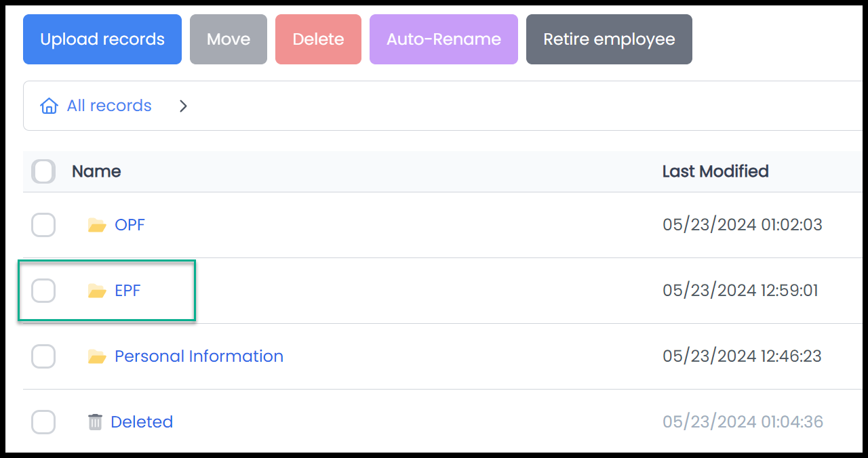The width and height of the screenshot is (868, 458).
Task: Click the home icon beside All records
Action: [49, 106]
